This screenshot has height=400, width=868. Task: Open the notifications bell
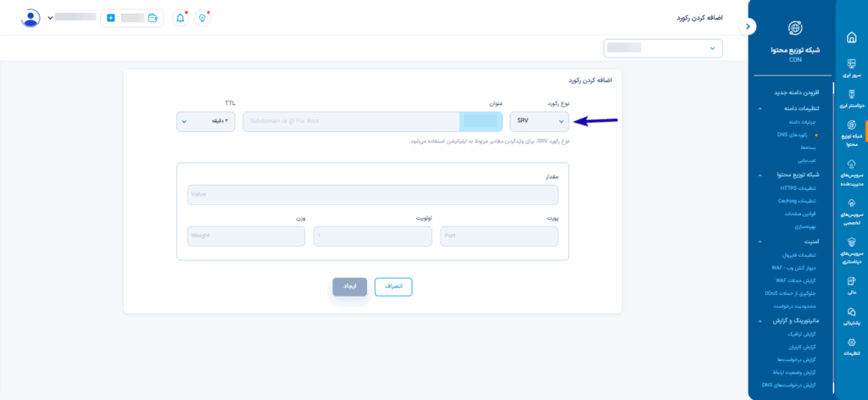(x=181, y=19)
